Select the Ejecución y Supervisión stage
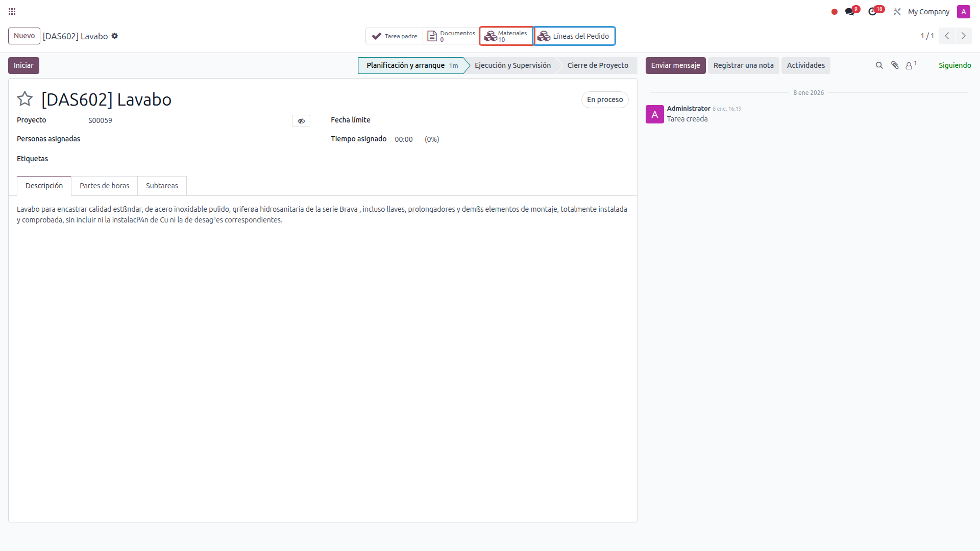Viewport: 980px width, 551px height. click(x=512, y=65)
